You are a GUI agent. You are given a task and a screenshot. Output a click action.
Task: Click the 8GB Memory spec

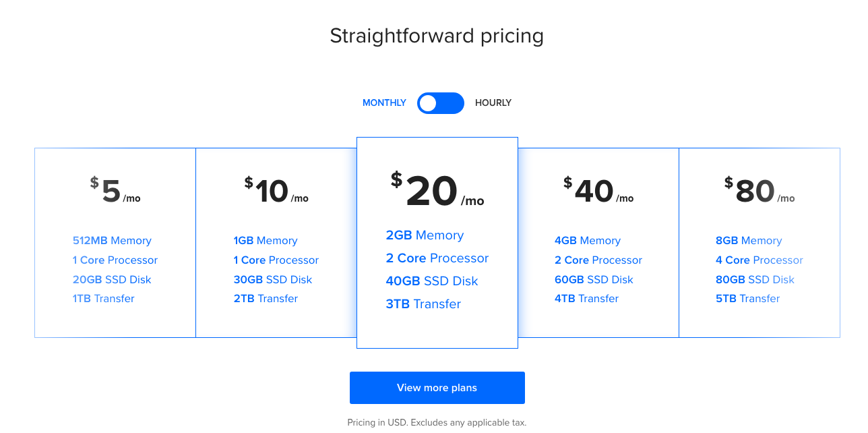(x=749, y=241)
